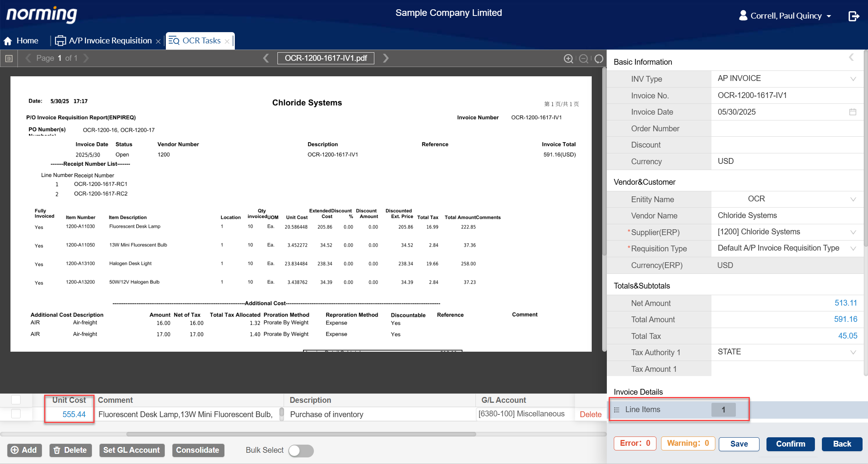Expand the Requisition Type dropdown
The image size is (868, 464).
pyautogui.click(x=853, y=249)
